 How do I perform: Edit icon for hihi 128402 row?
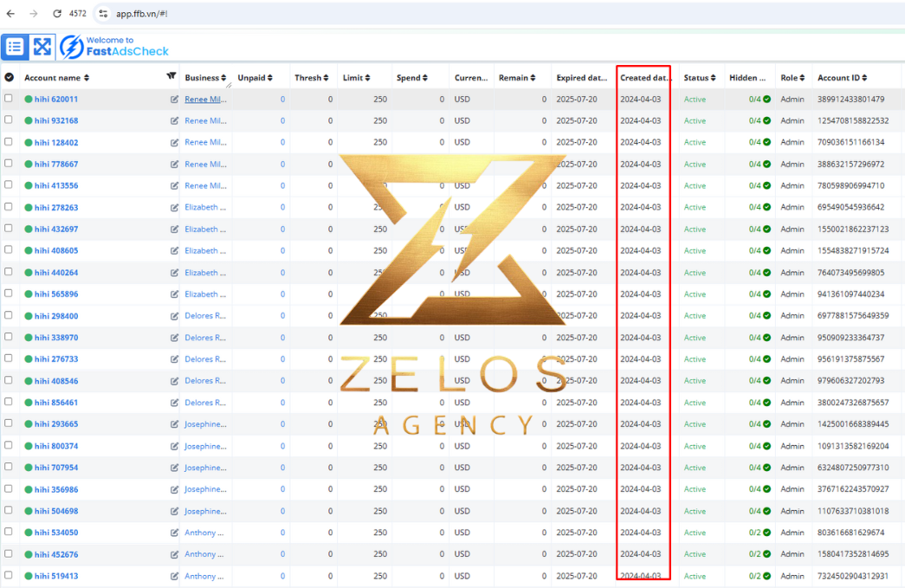(x=174, y=143)
